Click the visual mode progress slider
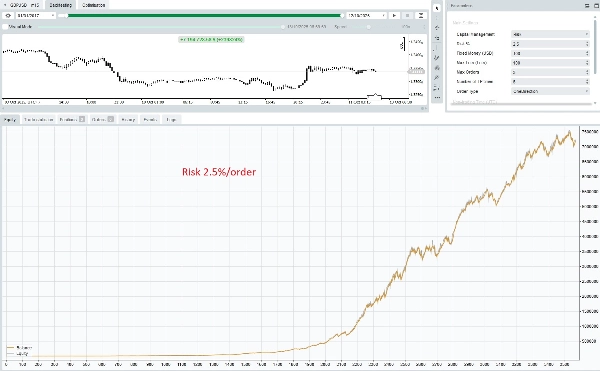The width and height of the screenshot is (600, 371). [x=161, y=27]
